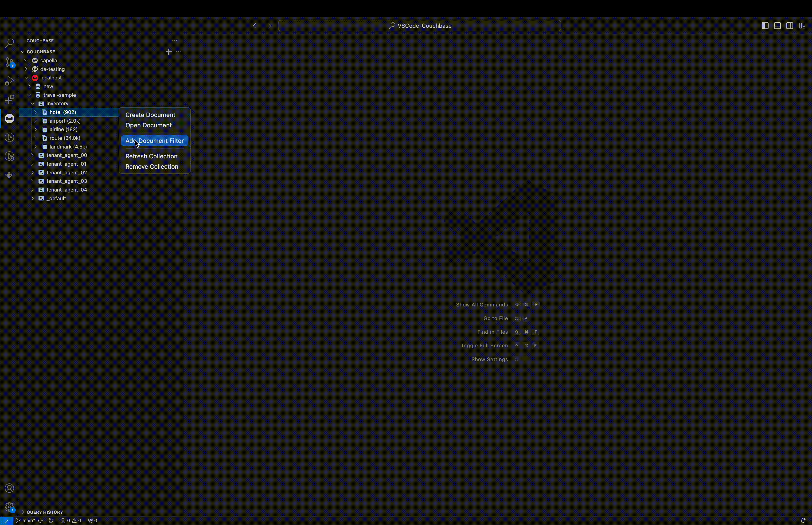Screen dimensions: 812x525
Task: Open the Manage gear icon
Action: [x=10, y=507]
